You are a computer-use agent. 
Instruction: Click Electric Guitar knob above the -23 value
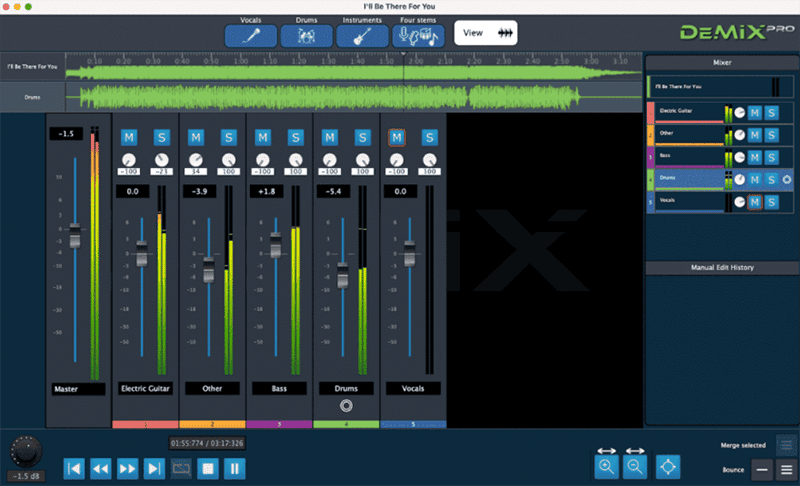click(161, 160)
